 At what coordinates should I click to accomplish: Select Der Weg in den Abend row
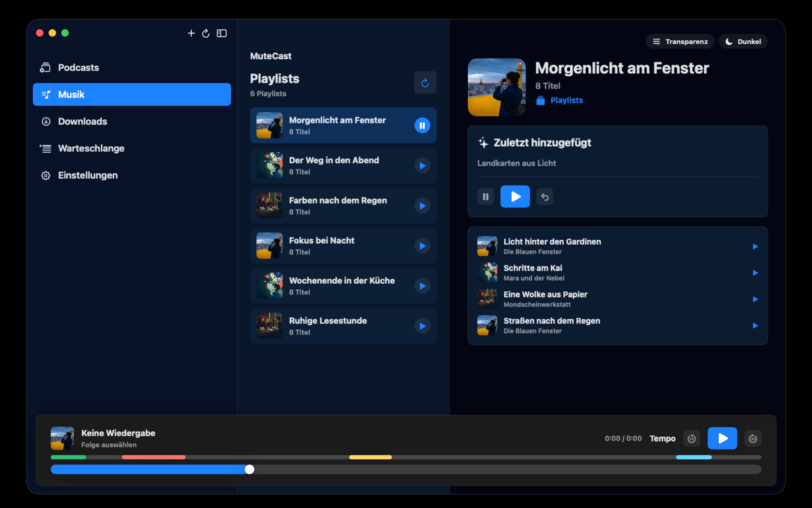[343, 166]
